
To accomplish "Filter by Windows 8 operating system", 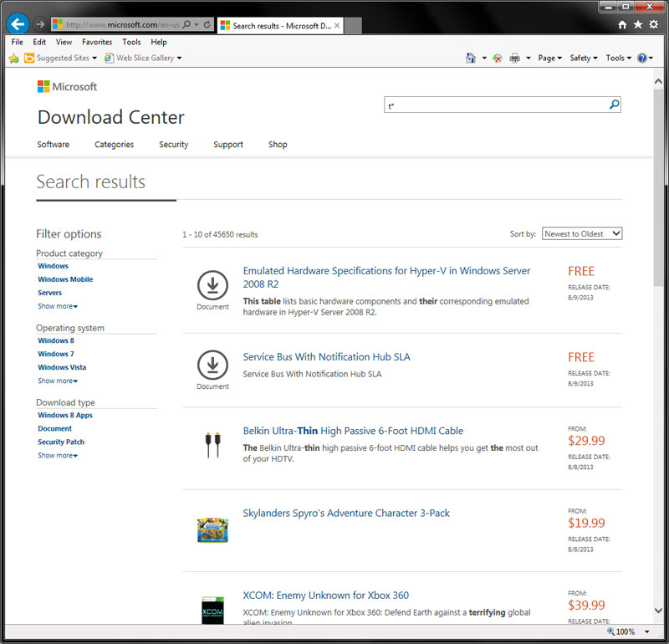I will (56, 340).
